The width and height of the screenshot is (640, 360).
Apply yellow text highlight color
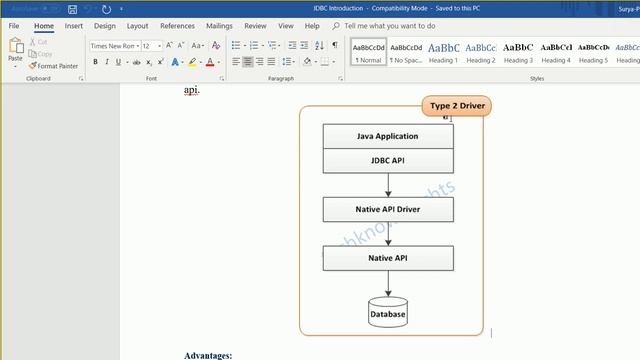(x=192, y=62)
